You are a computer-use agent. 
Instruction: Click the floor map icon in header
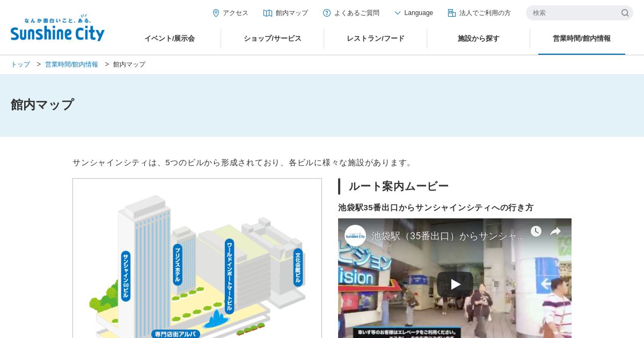point(268,13)
